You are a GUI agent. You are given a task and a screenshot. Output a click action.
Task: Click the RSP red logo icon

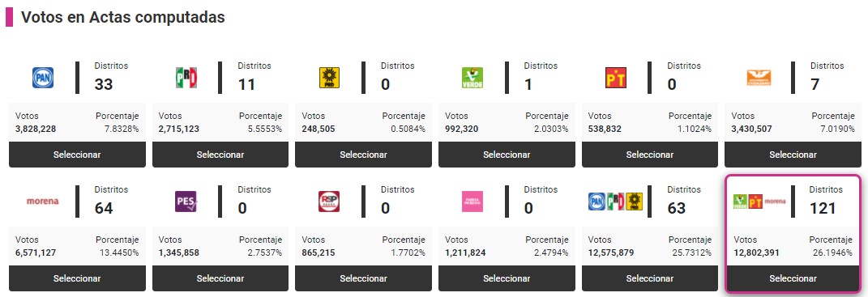point(329,202)
